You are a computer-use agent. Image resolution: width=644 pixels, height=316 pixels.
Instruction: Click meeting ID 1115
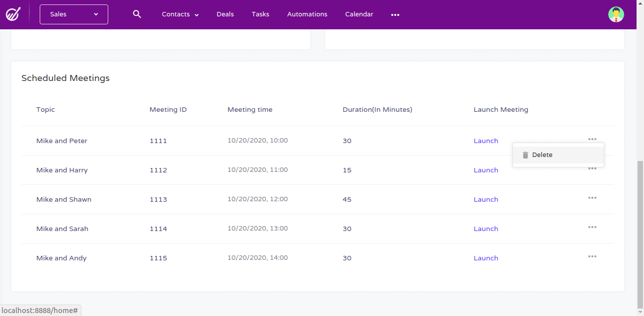158,258
